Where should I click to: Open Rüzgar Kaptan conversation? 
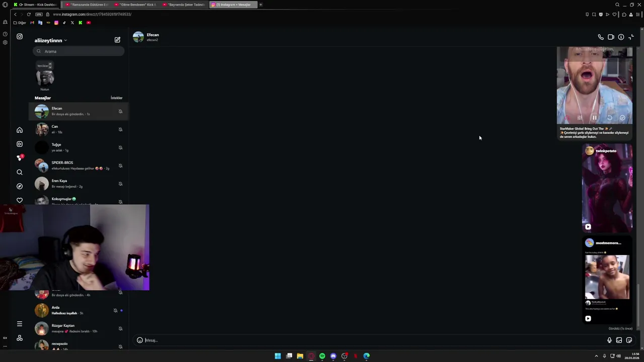[78, 329]
